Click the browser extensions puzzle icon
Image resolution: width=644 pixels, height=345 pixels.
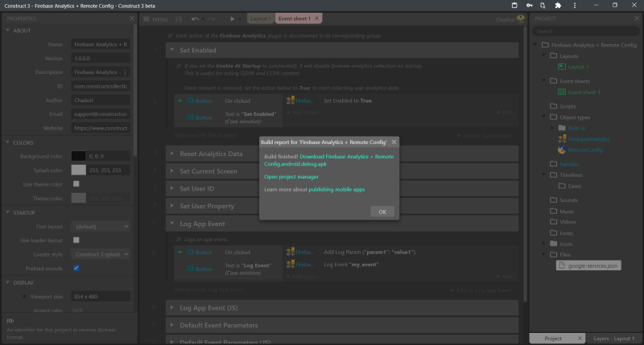coord(558,6)
